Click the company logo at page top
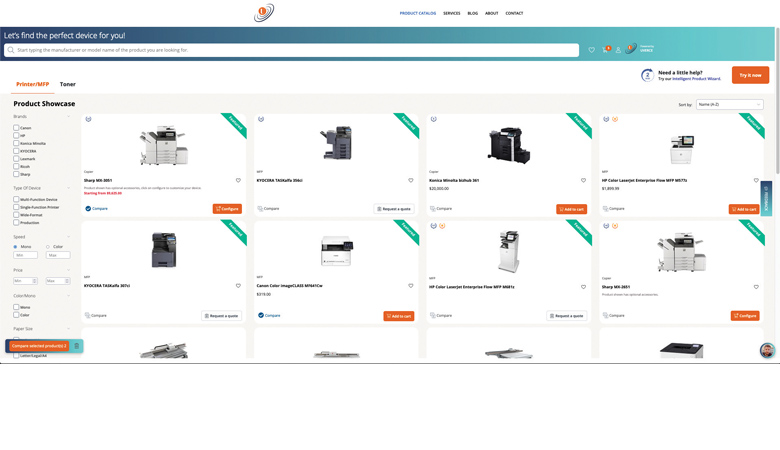Viewport: 780px width, 450px height. pos(264,12)
